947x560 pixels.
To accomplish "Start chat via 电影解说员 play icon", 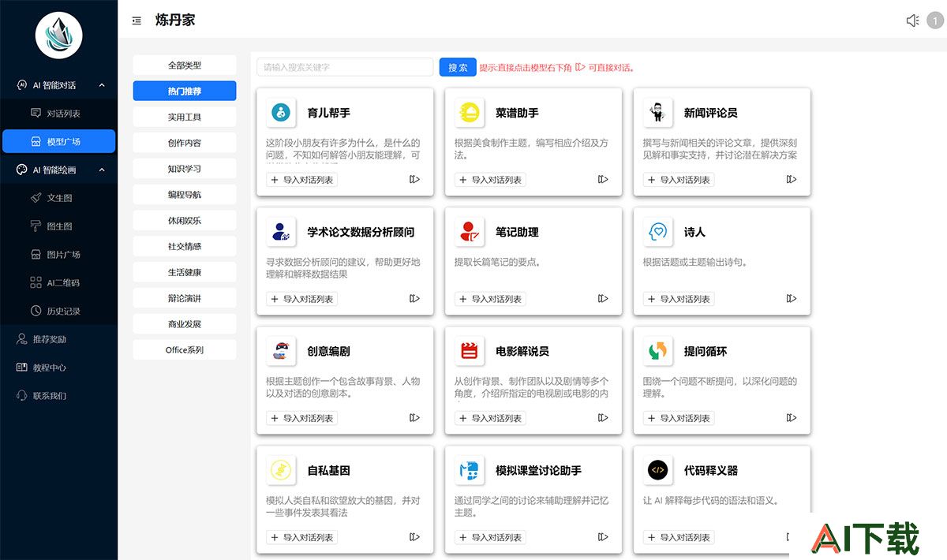I will click(603, 418).
